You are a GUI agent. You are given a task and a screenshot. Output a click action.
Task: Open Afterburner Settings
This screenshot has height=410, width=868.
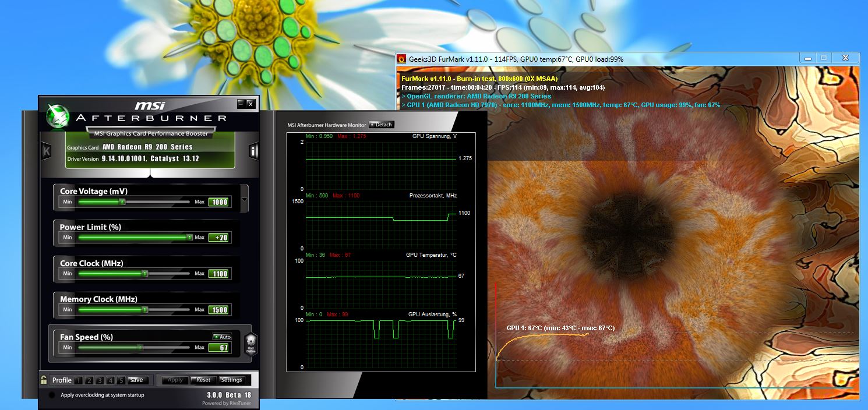pyautogui.click(x=231, y=380)
